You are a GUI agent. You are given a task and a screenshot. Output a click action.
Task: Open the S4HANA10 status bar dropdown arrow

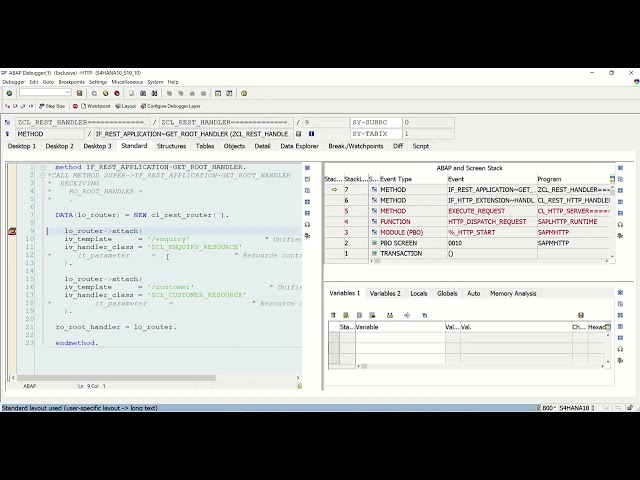tap(593, 408)
